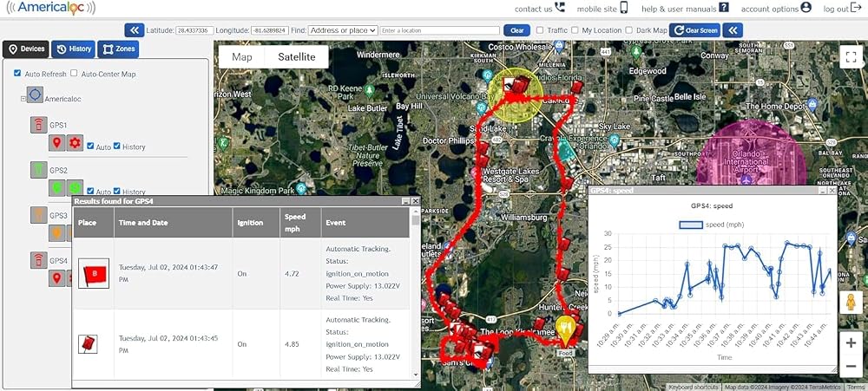Viewport: 868px width, 391px height.
Task: Click the Street View pegman icon
Action: [x=851, y=303]
